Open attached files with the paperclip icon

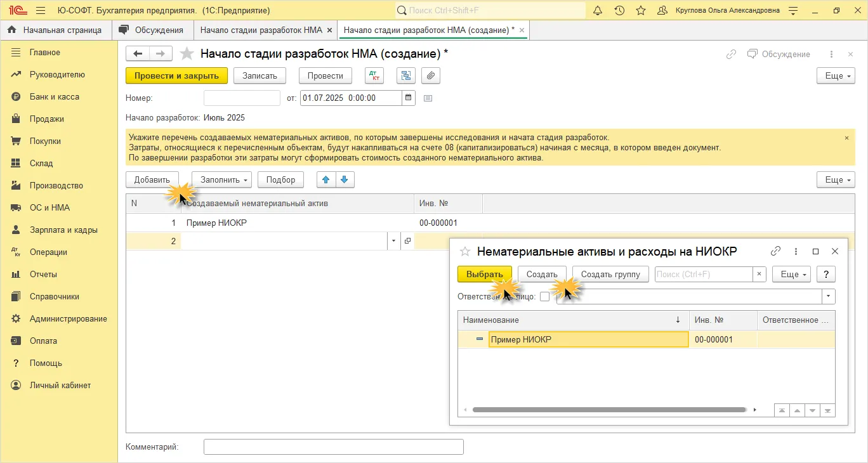[x=431, y=75]
